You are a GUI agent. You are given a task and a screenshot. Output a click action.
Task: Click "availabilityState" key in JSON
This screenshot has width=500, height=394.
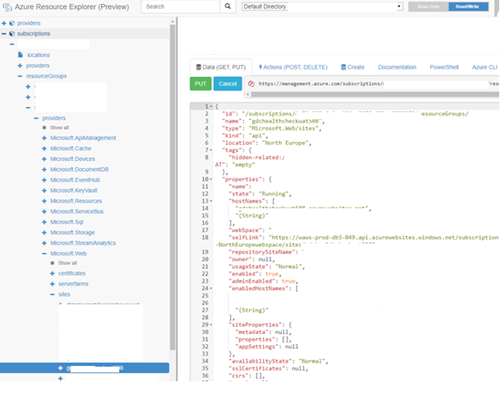point(260,361)
